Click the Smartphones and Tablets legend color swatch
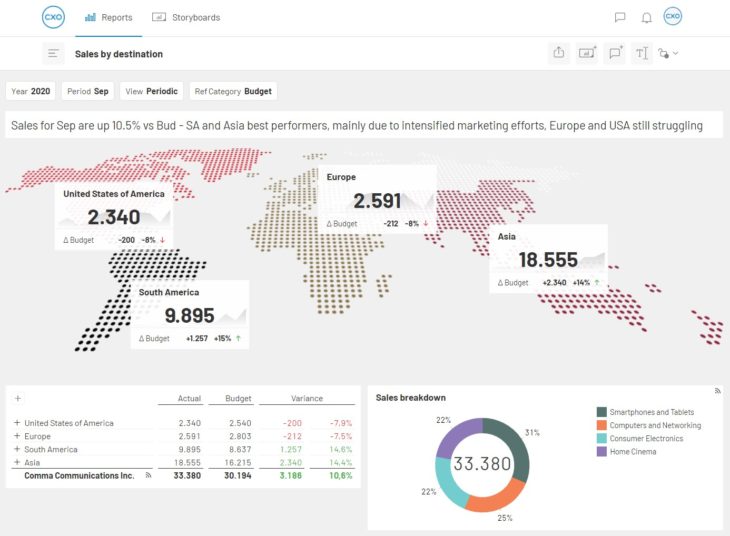The height and width of the screenshot is (536, 730). coord(601,412)
